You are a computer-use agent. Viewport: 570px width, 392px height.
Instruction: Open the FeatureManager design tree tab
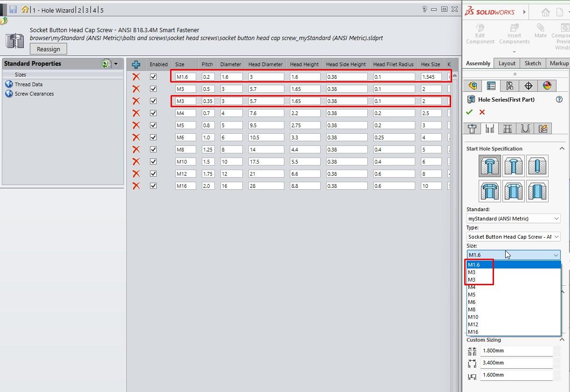(x=473, y=86)
